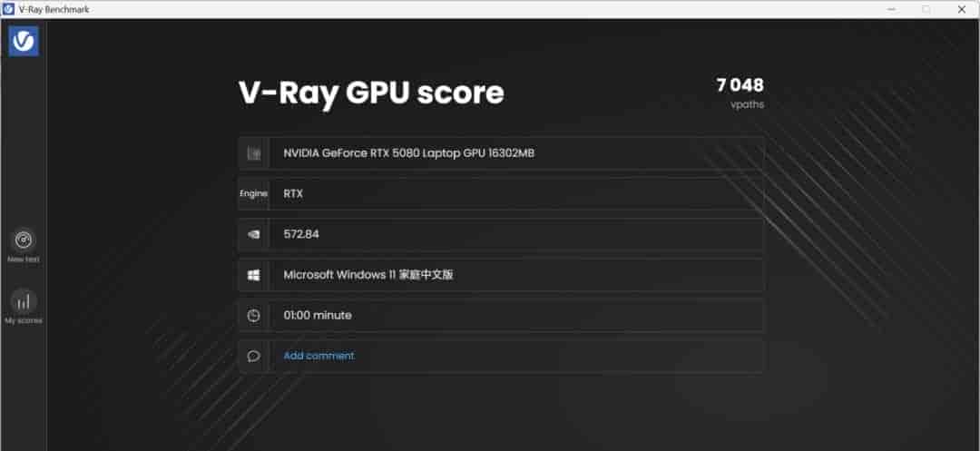
Task: Click the Engine label in the RTX row
Action: pyautogui.click(x=253, y=193)
